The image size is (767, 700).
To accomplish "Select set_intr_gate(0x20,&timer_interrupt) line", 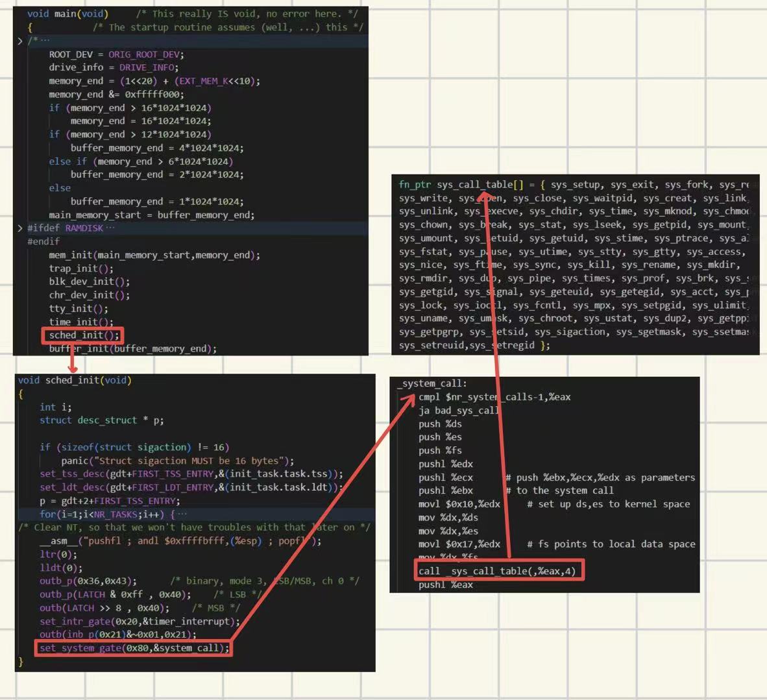I will pos(140,622).
